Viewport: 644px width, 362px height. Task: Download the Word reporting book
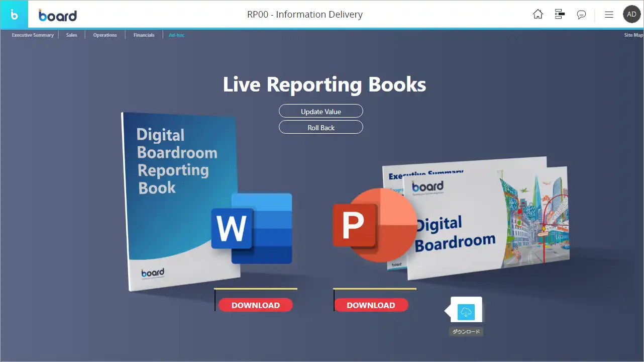(x=256, y=305)
